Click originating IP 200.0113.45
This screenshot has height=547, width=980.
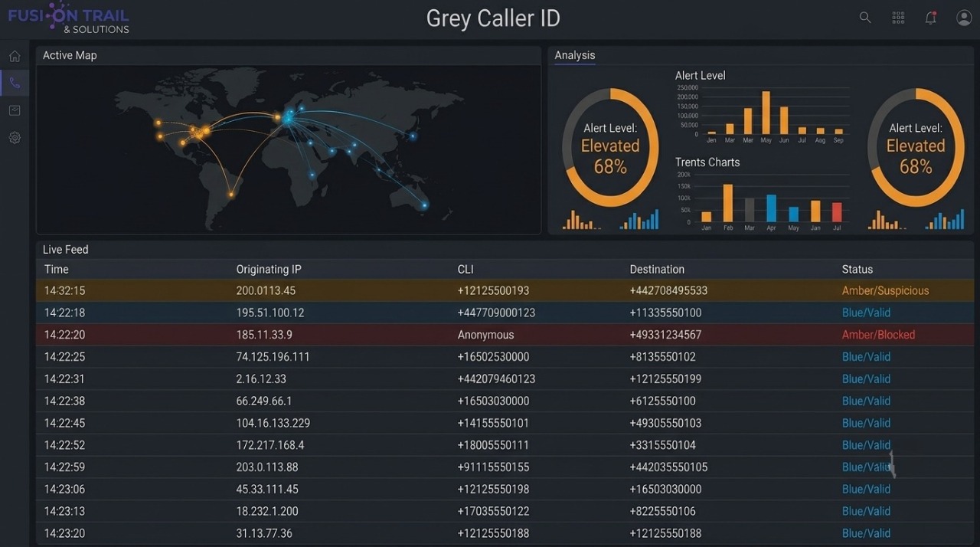point(266,291)
